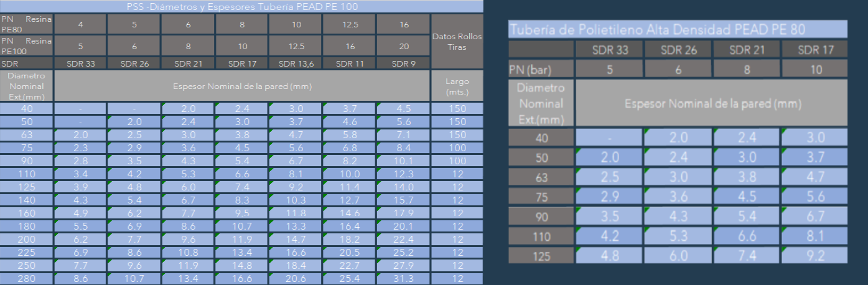Click the PN value 20 cell
The width and height of the screenshot is (868, 285).
click(x=403, y=45)
